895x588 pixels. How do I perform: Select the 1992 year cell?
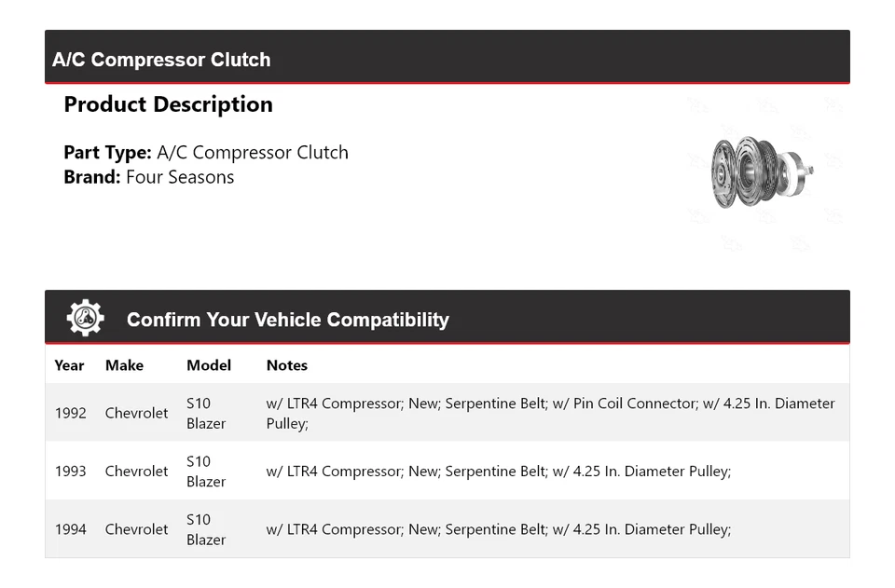click(70, 413)
